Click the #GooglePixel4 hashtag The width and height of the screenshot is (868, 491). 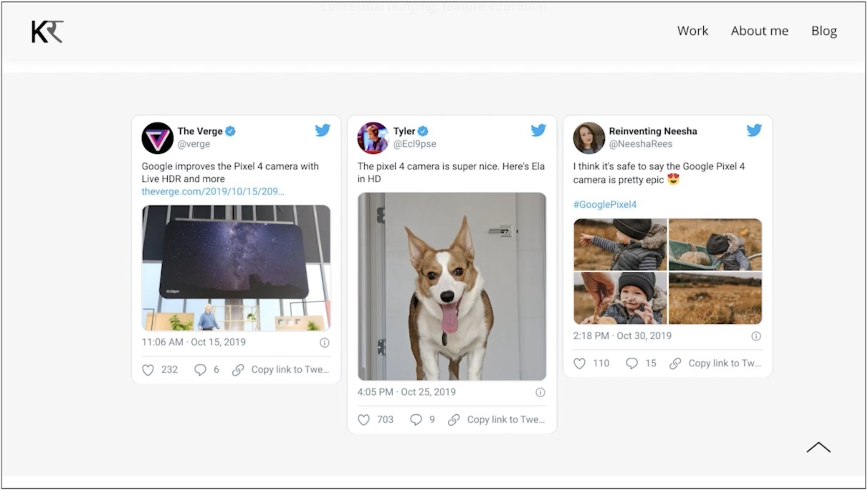[x=605, y=205]
